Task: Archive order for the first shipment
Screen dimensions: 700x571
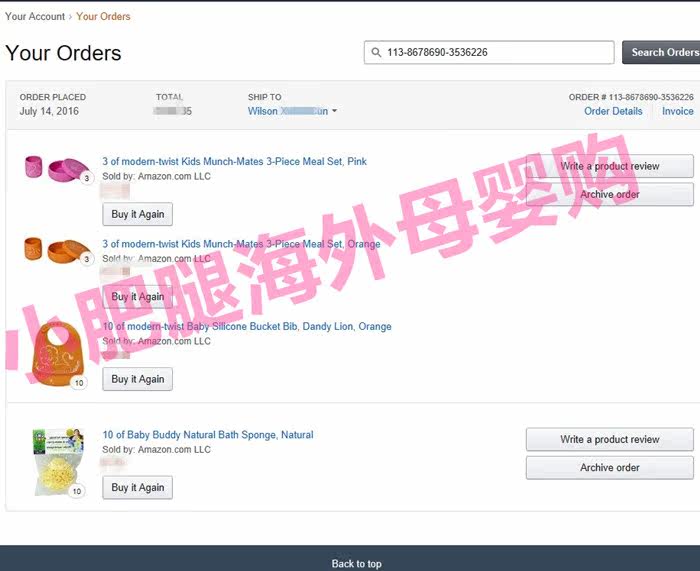Action: click(610, 194)
